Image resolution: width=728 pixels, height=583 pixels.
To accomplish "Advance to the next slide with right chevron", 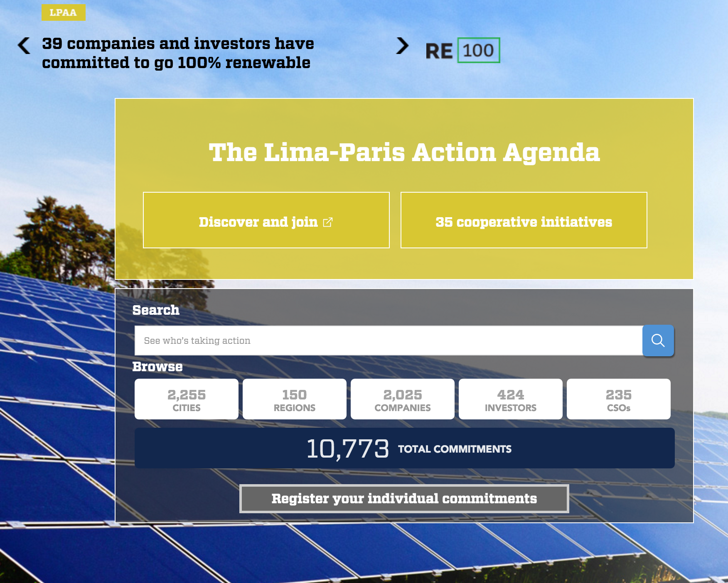I will point(402,46).
